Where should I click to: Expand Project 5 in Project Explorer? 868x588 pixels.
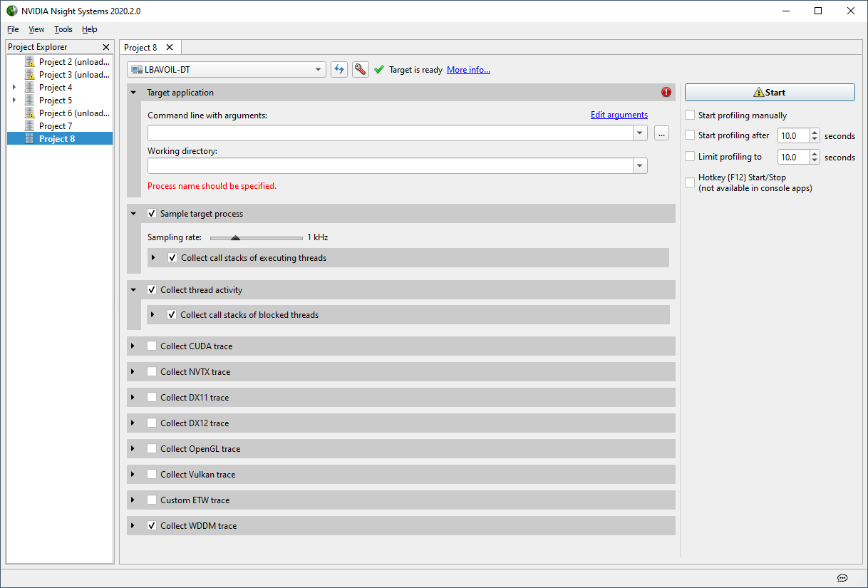(x=14, y=100)
